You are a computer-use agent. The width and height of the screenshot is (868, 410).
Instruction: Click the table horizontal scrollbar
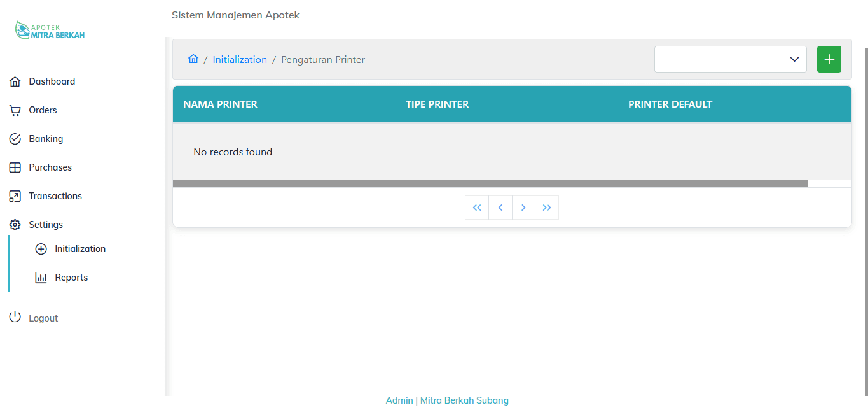click(x=490, y=183)
